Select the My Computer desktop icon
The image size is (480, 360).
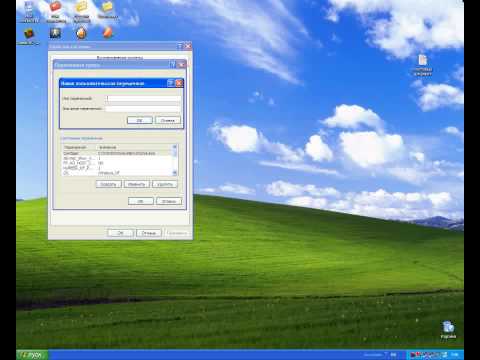tap(29, 12)
